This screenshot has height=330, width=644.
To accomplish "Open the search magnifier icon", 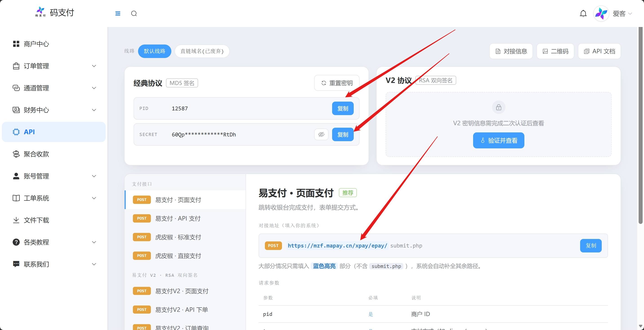I will click(x=134, y=13).
